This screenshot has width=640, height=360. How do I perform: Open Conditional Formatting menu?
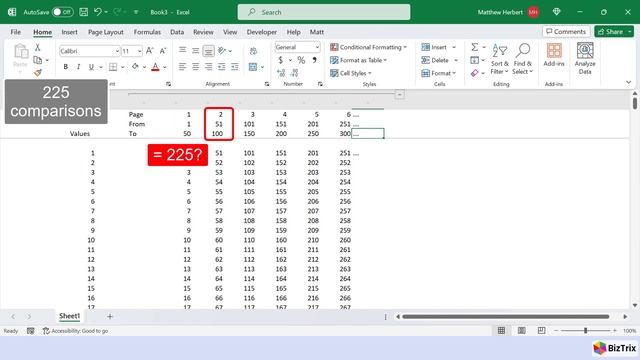[x=369, y=47]
